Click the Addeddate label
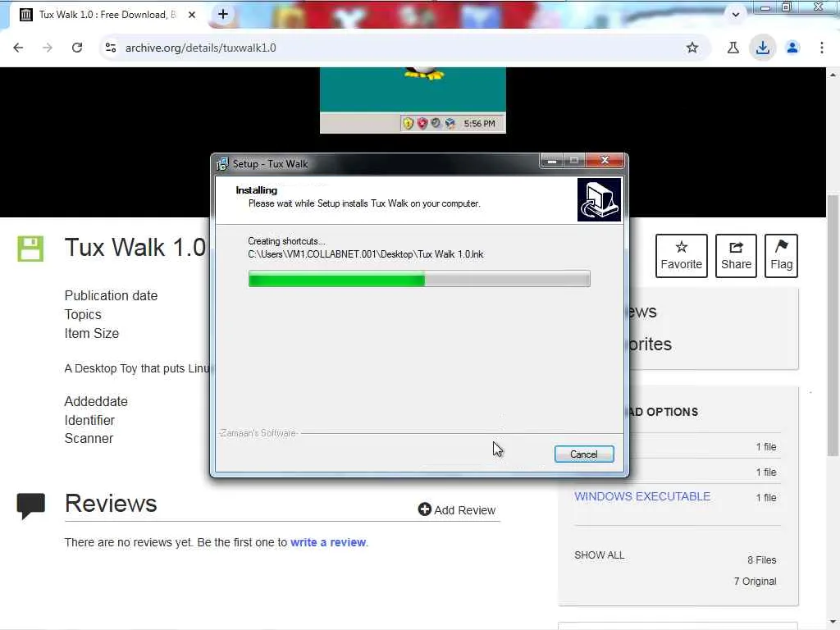This screenshot has width=840, height=630. [96, 402]
